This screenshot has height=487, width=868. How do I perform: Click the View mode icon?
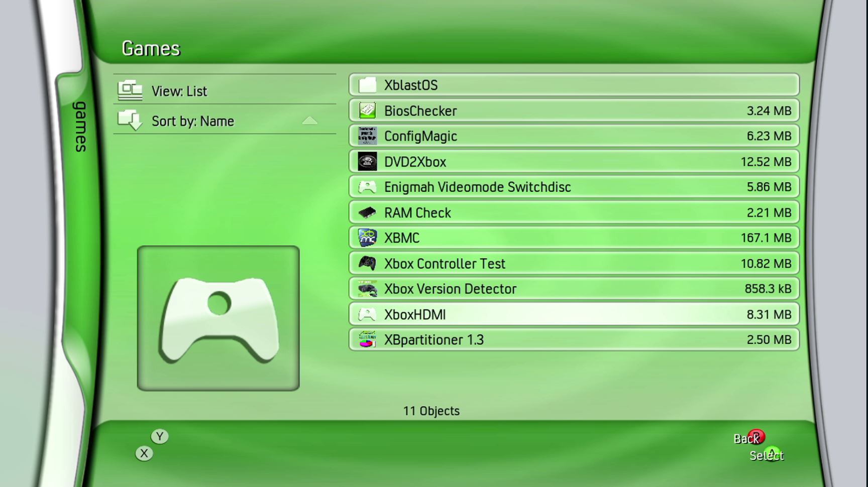tap(130, 90)
